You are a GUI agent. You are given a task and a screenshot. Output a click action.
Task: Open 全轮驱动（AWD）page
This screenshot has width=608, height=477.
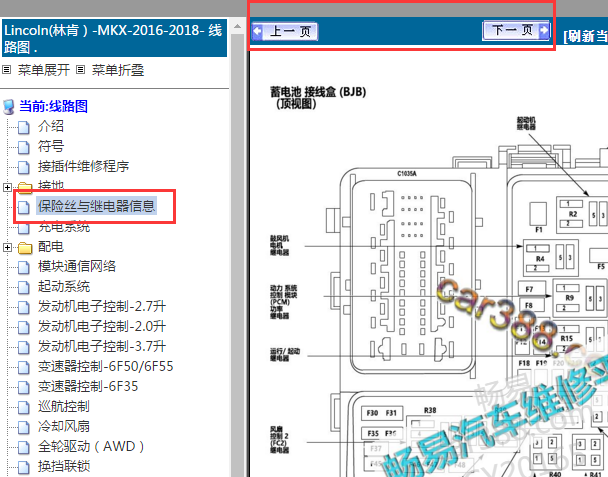(x=91, y=447)
